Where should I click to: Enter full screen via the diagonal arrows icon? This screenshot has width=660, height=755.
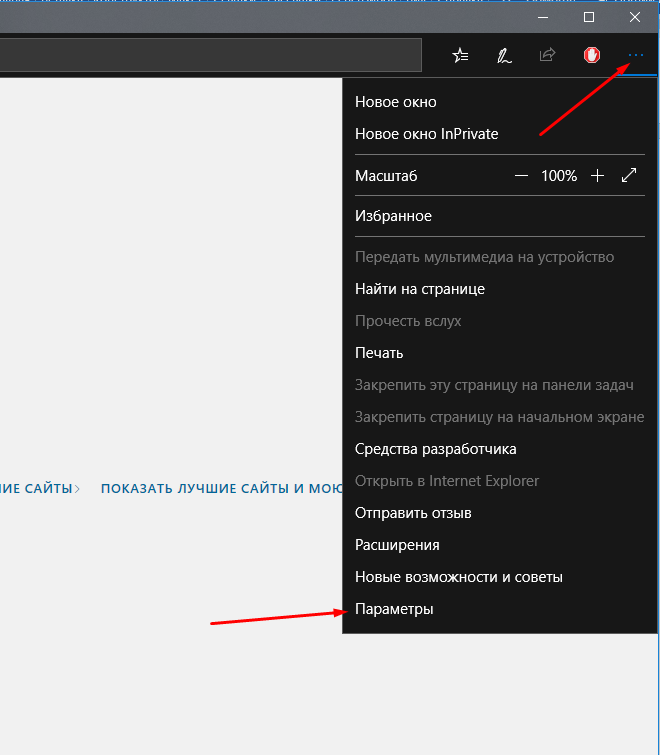pos(629,175)
